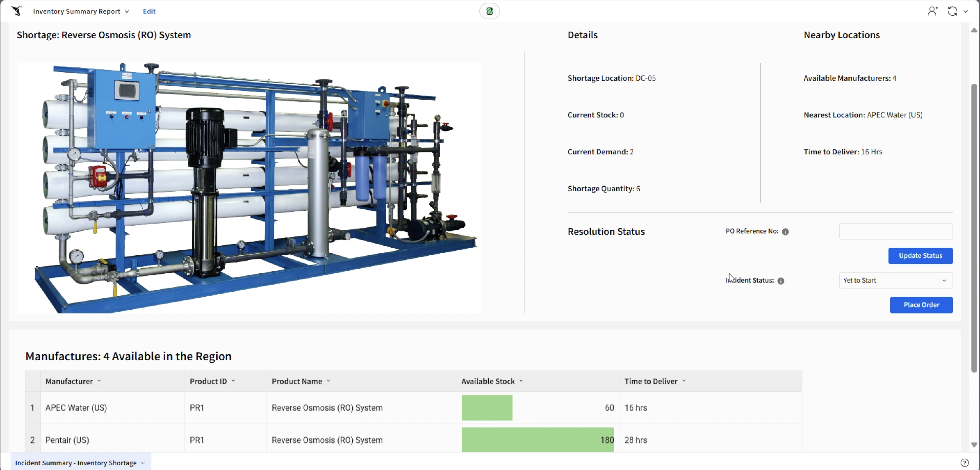
Task: Click the add user share icon
Action: coord(932,11)
